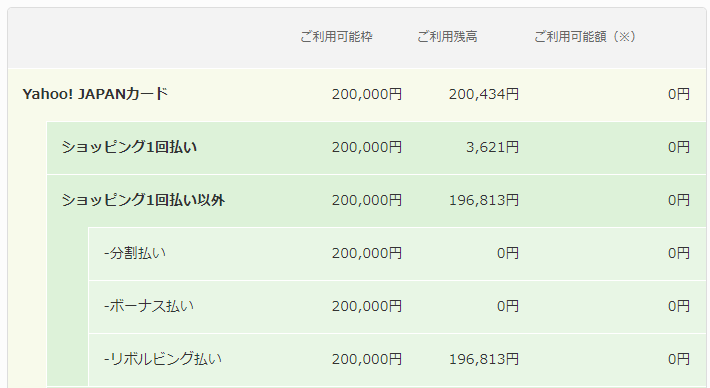This screenshot has width=710, height=388.
Task: Select the -ボーナス払い row label
Action: 149,306
